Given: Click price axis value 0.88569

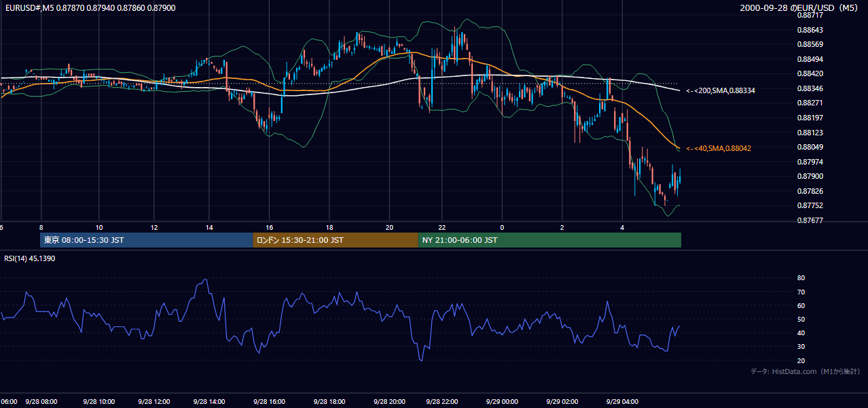Looking at the screenshot, I should click(810, 45).
